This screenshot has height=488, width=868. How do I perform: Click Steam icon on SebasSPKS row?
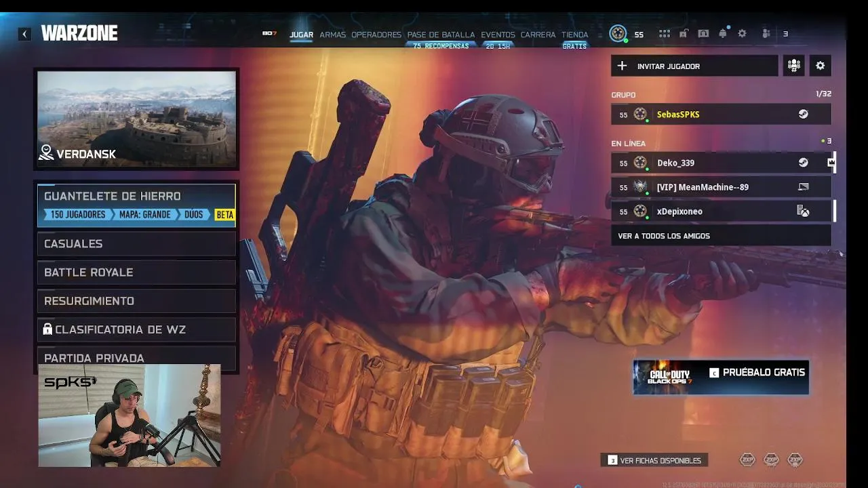point(803,114)
